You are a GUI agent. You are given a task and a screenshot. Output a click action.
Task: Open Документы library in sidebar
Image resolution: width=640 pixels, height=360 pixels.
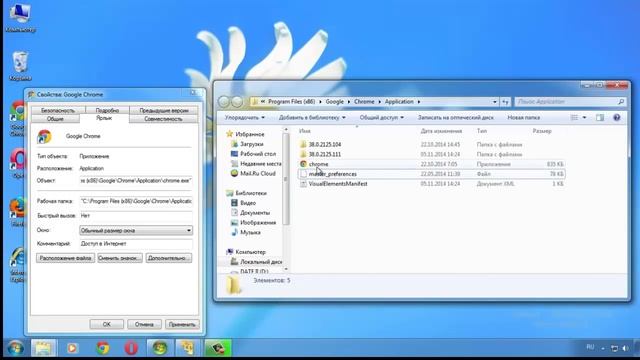coord(255,213)
